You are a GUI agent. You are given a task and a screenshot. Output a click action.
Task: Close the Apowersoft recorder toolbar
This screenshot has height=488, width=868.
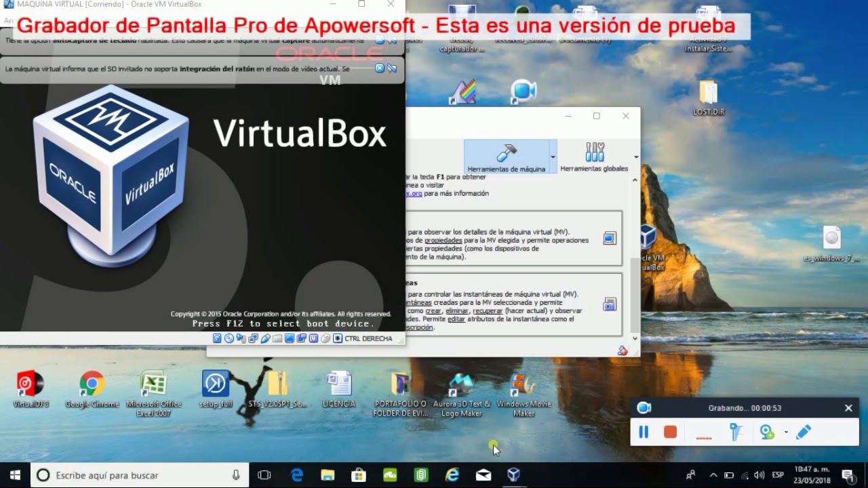coord(848,408)
